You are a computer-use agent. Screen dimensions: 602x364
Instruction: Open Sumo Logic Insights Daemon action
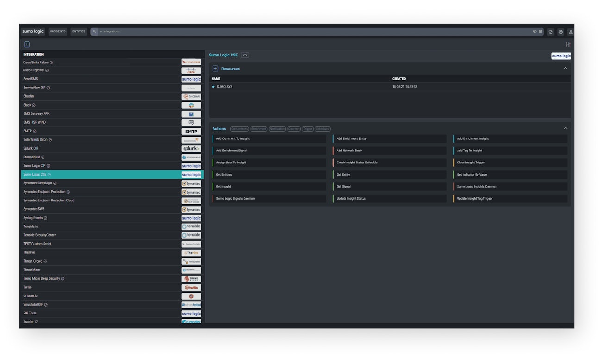(x=510, y=187)
